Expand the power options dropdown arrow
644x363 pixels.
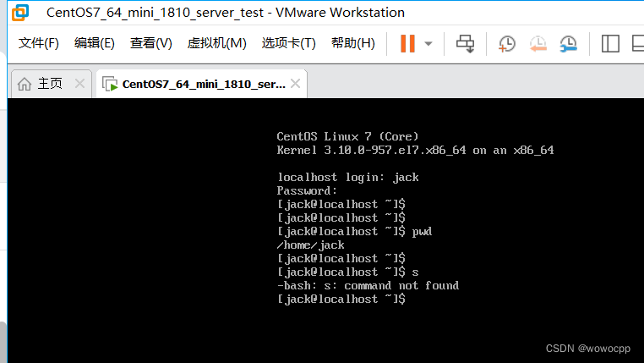click(x=428, y=43)
